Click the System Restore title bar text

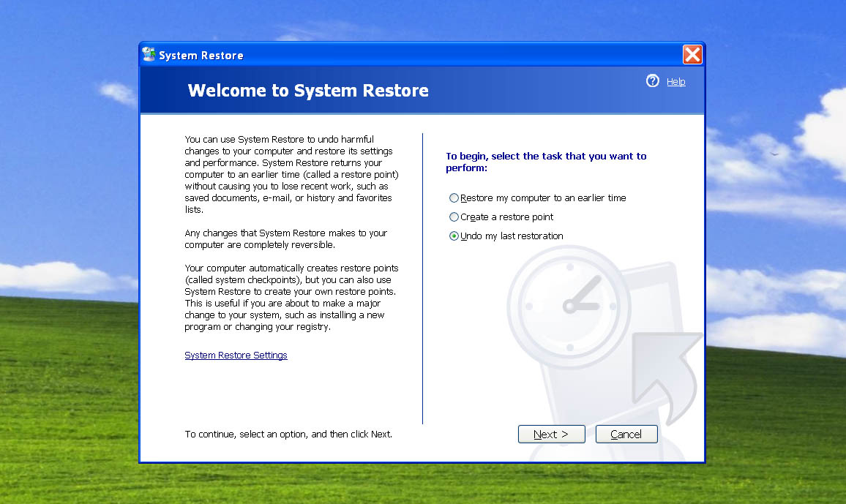(x=201, y=56)
